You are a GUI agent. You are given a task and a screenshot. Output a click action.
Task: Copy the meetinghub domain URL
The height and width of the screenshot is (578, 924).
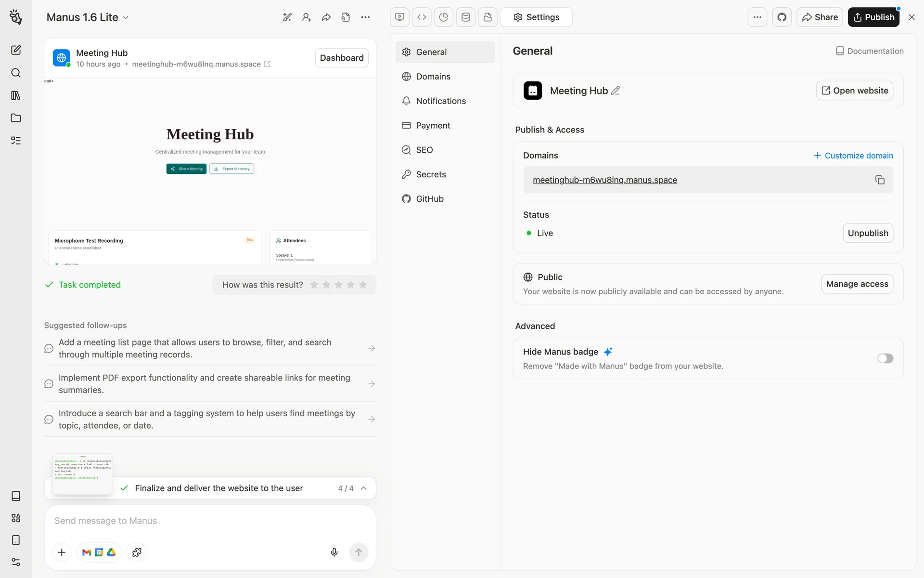click(x=880, y=180)
